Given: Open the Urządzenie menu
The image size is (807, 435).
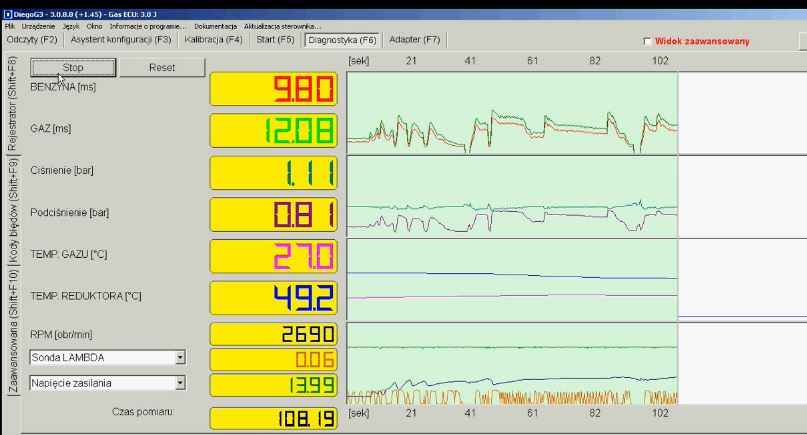Looking at the screenshot, I should (x=38, y=26).
